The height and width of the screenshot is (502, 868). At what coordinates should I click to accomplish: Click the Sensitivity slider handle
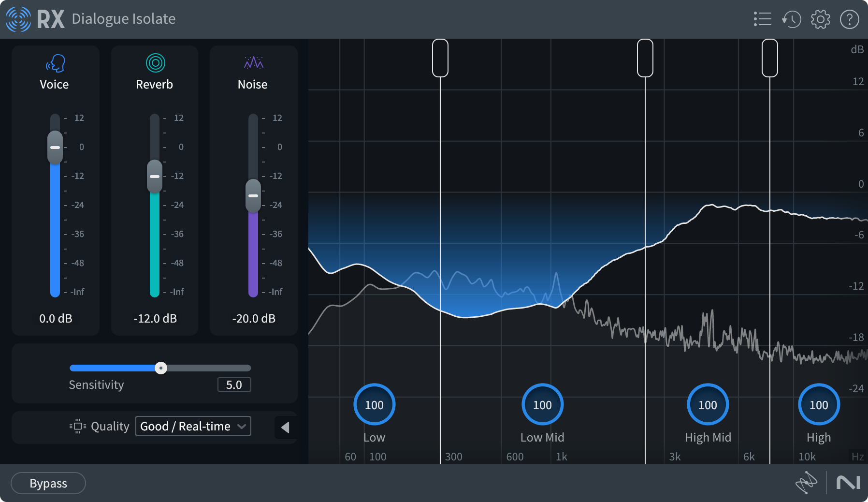pyautogui.click(x=161, y=368)
